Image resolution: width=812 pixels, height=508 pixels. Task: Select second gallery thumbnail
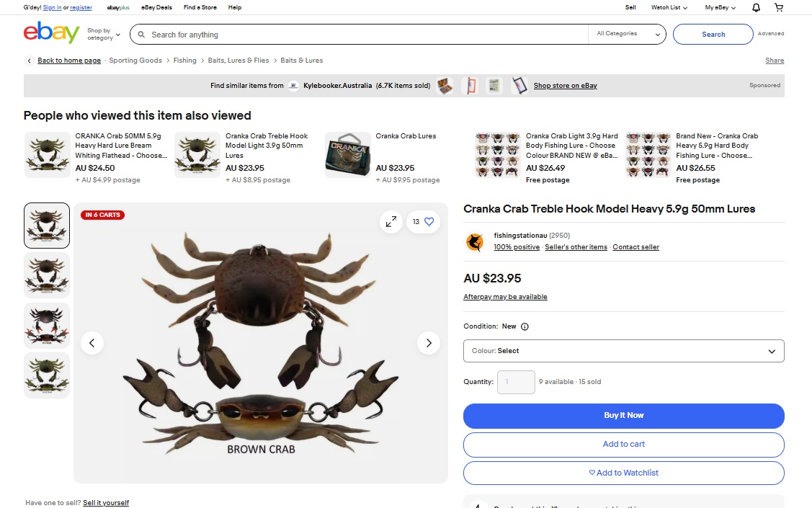pos(47,275)
